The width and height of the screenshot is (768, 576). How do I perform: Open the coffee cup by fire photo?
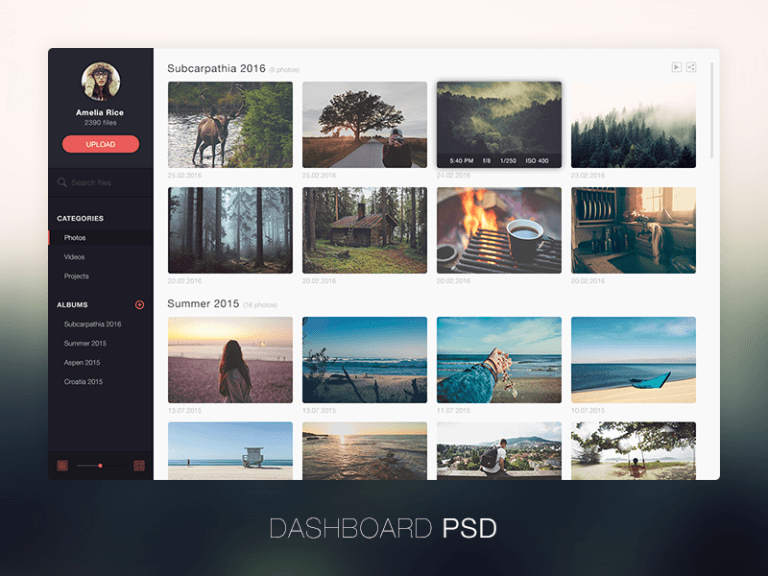point(499,230)
